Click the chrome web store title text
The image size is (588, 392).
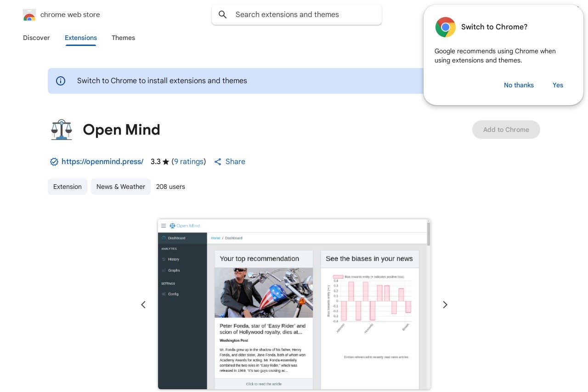tap(70, 15)
